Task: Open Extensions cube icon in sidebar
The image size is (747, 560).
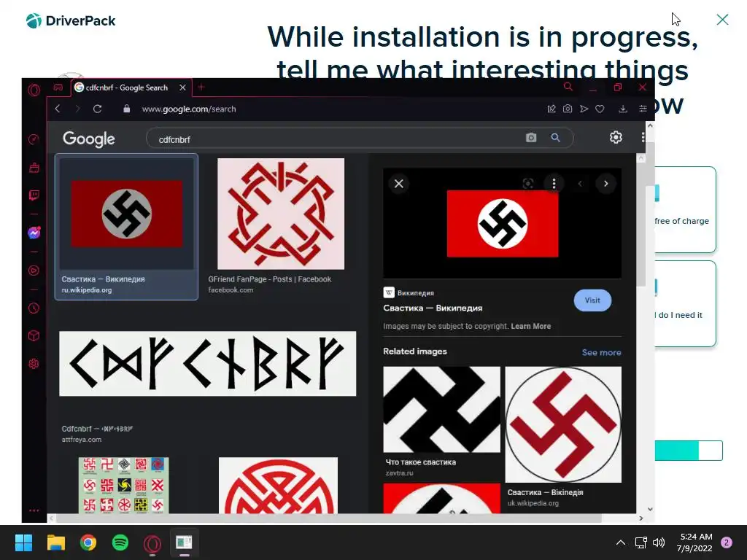Action: click(x=34, y=335)
